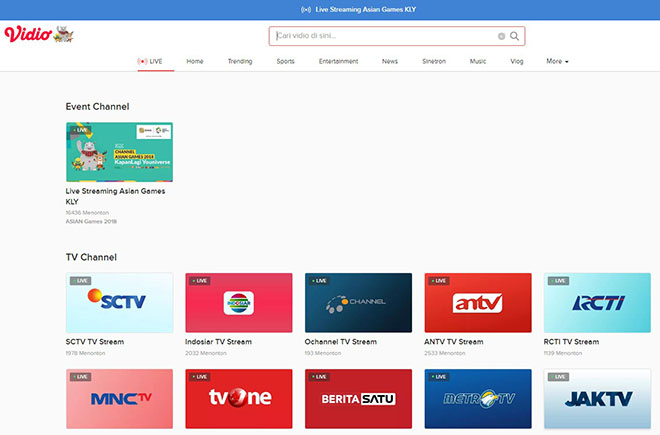Open the Sinetron category

[x=434, y=61]
